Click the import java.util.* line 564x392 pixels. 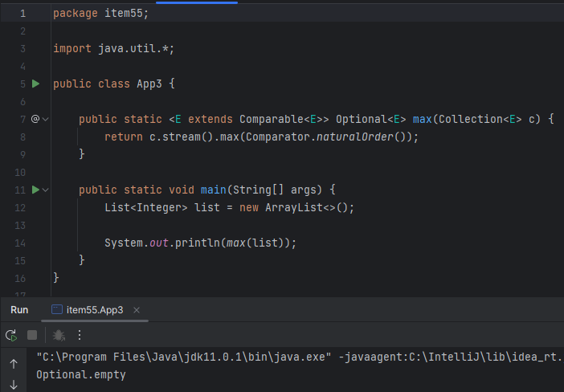(x=113, y=48)
